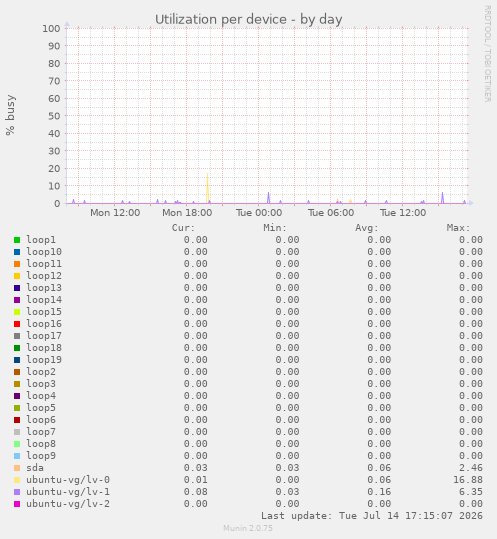The height and width of the screenshot is (539, 497).
Task: Click the 'Tue 06:00' x-axis label
Action: click(331, 213)
